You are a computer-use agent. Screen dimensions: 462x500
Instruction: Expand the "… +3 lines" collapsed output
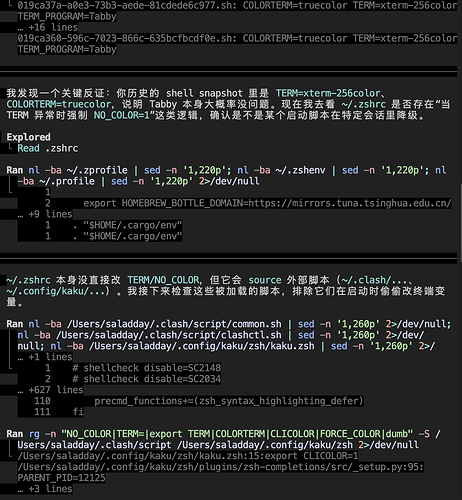(45, 489)
